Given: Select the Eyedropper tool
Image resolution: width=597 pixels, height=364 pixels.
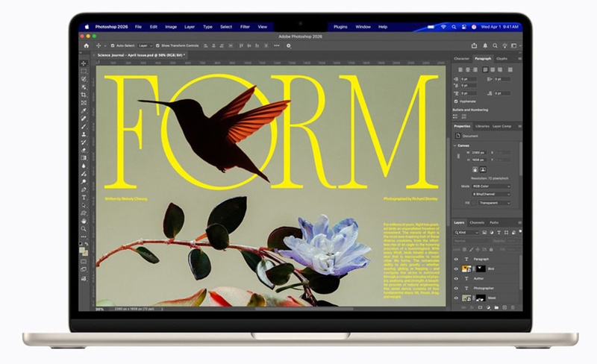Looking at the screenshot, I should (x=84, y=110).
